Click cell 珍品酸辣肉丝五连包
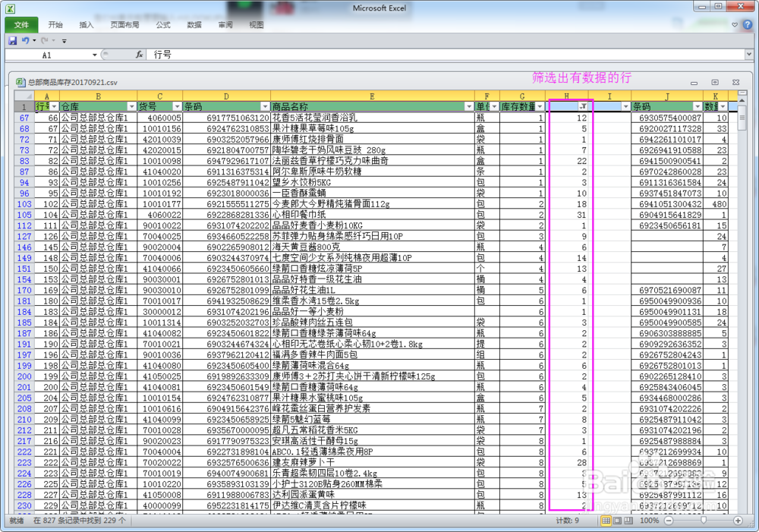The image size is (759, 532). 372,323
